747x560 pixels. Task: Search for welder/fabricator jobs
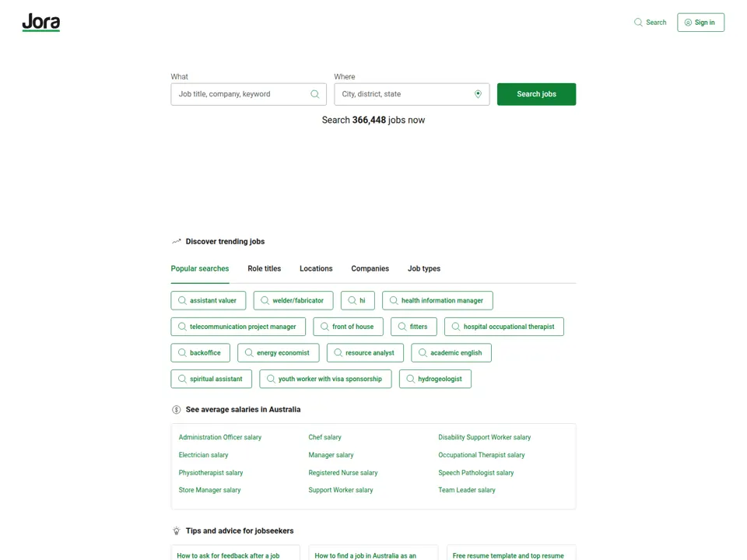[x=293, y=300]
